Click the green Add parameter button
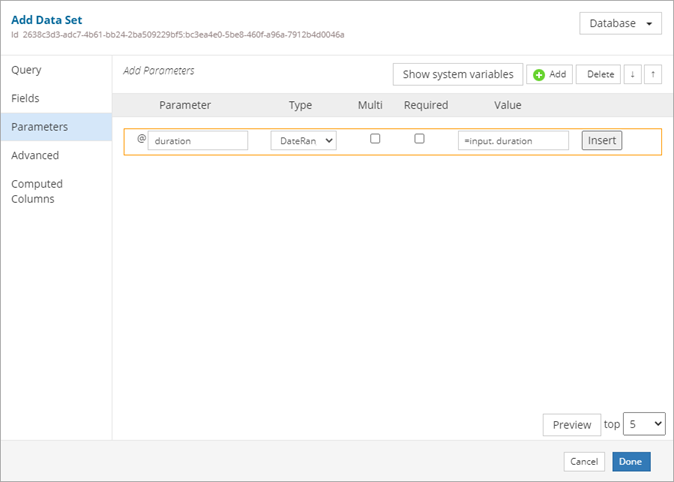674x482 pixels. (x=549, y=74)
